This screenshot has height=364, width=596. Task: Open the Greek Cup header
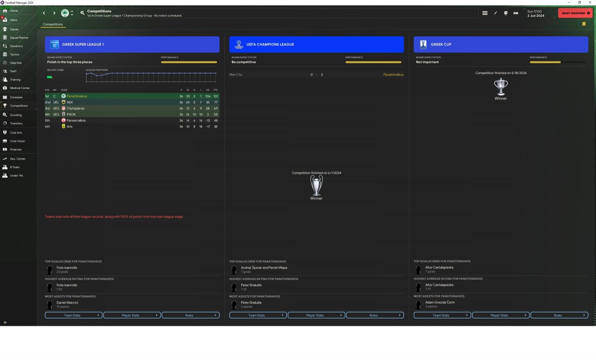click(501, 44)
